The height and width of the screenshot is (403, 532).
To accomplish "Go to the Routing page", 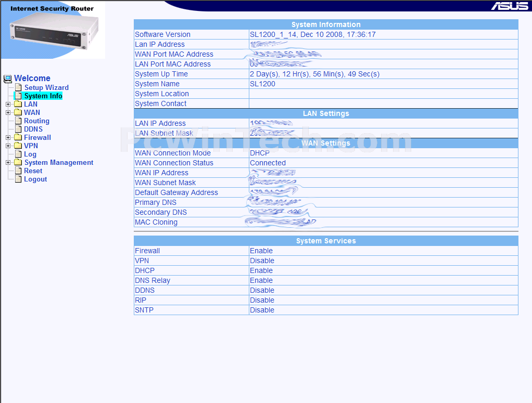I will pos(36,121).
